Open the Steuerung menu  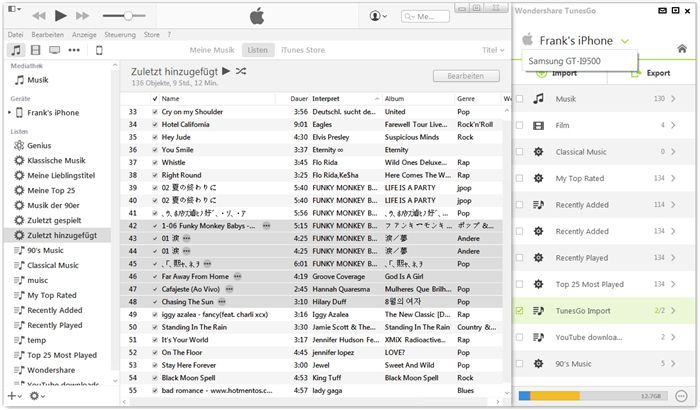tap(120, 34)
